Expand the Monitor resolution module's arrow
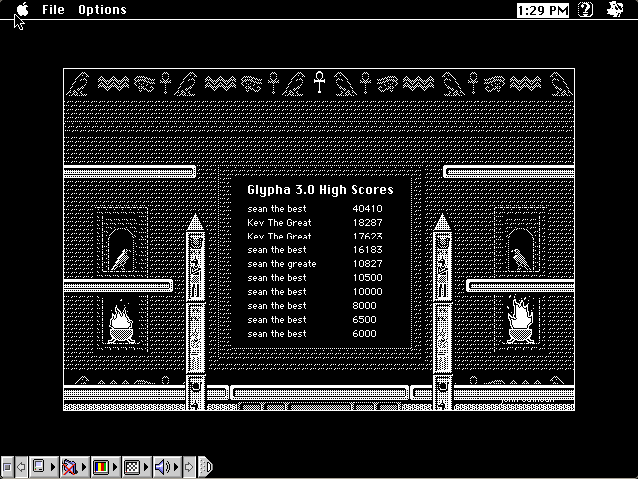Viewport: 638px width, 479px height. click(x=146, y=467)
